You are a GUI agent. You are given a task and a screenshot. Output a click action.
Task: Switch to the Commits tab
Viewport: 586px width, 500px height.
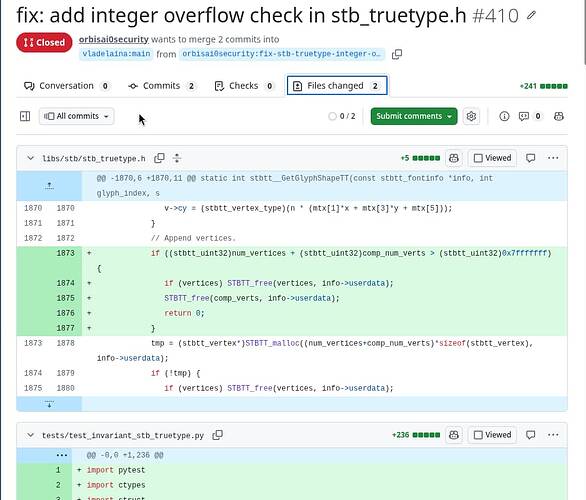[162, 86]
